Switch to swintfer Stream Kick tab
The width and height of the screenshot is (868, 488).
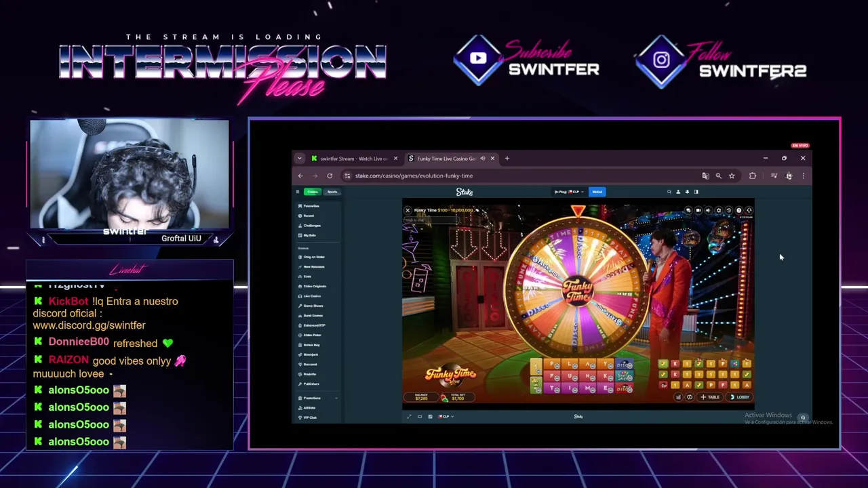click(354, 159)
